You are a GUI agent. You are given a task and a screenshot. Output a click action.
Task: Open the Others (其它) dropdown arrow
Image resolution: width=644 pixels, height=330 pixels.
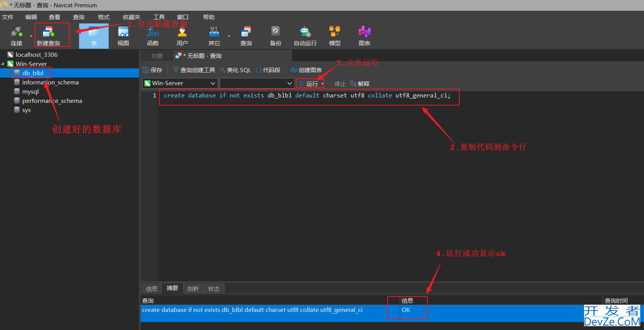click(x=229, y=36)
